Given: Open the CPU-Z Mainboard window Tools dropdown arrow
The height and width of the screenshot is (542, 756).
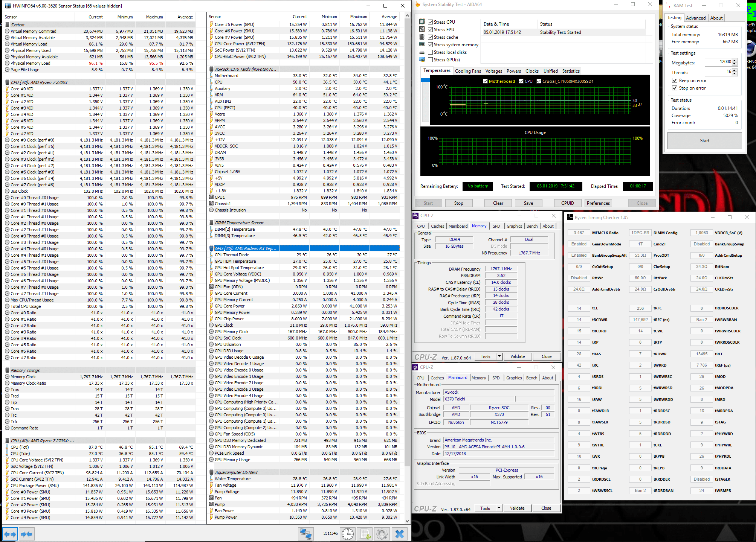Looking at the screenshot, I should click(499, 508).
